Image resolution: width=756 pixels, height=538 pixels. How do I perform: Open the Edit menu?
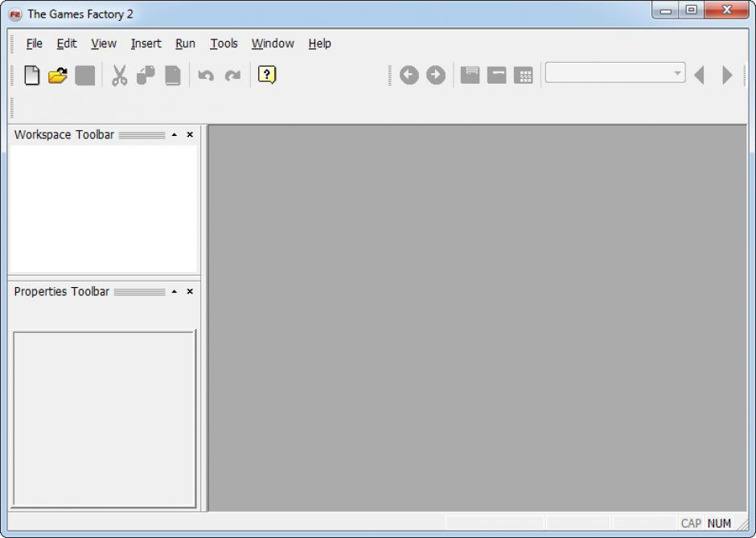[x=67, y=43]
